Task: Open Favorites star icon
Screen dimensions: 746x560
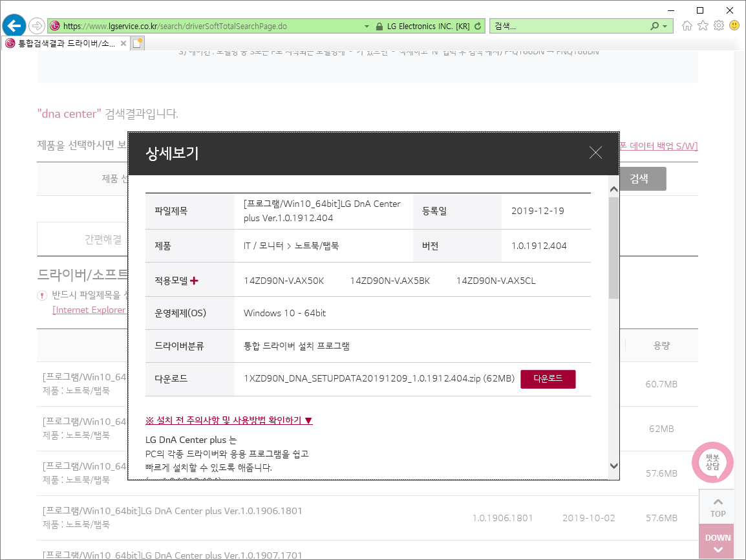Action: [703, 26]
